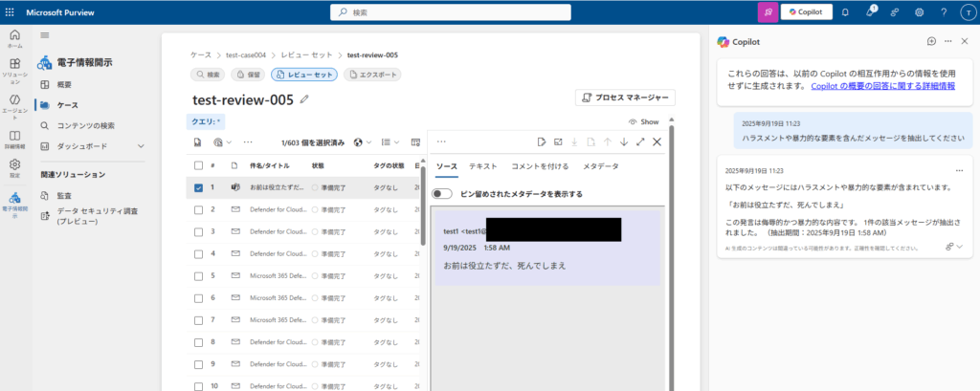Go to next document with down arrow

coord(624,141)
